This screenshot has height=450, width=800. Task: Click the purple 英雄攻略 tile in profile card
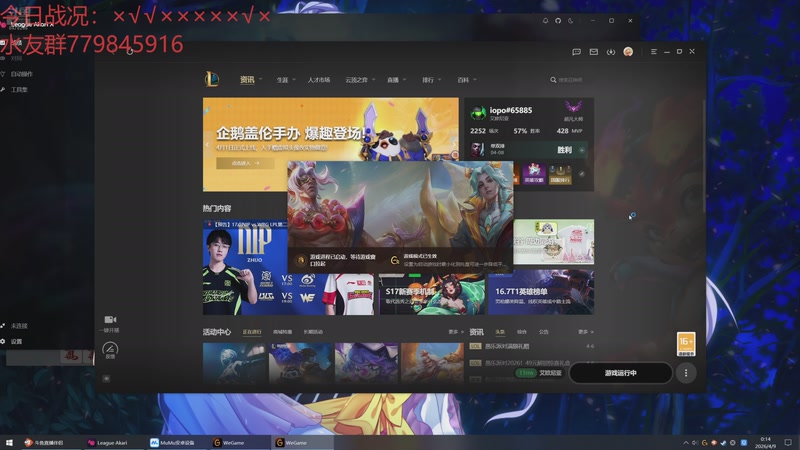coord(534,173)
